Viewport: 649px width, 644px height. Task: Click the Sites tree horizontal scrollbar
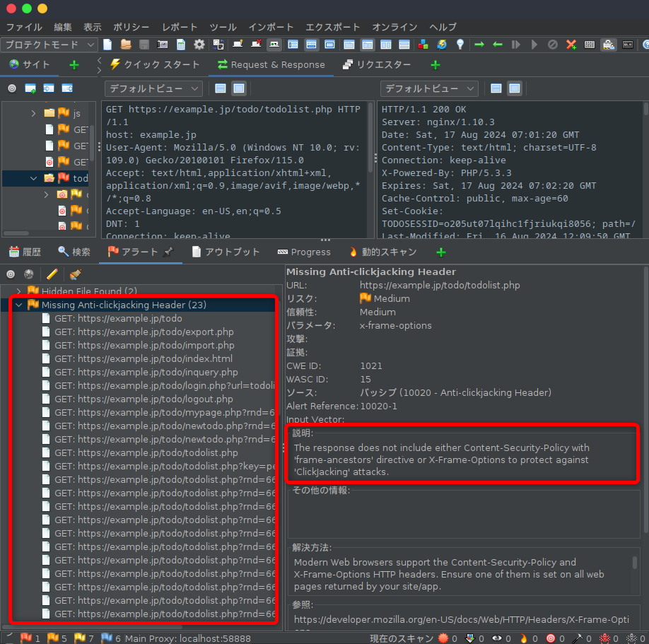[x=16, y=233]
